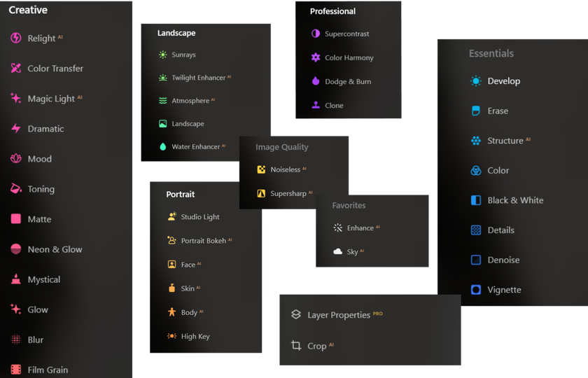
Task: Click the Denoise icon
Action: (x=476, y=260)
